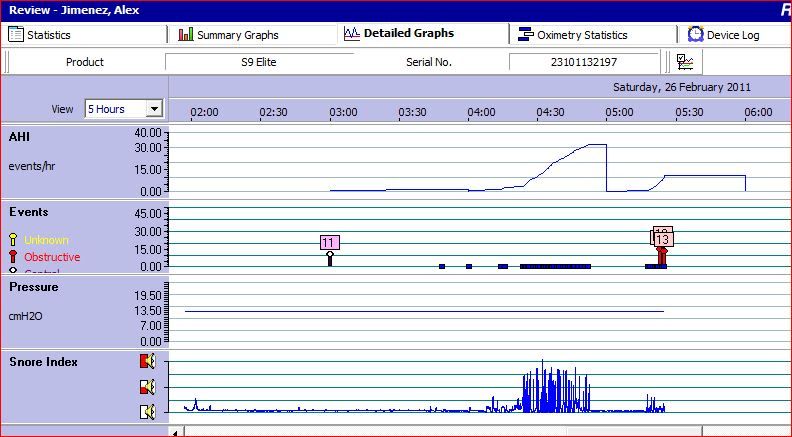
Task: Click the cmH2O unit label
Action: [25, 316]
